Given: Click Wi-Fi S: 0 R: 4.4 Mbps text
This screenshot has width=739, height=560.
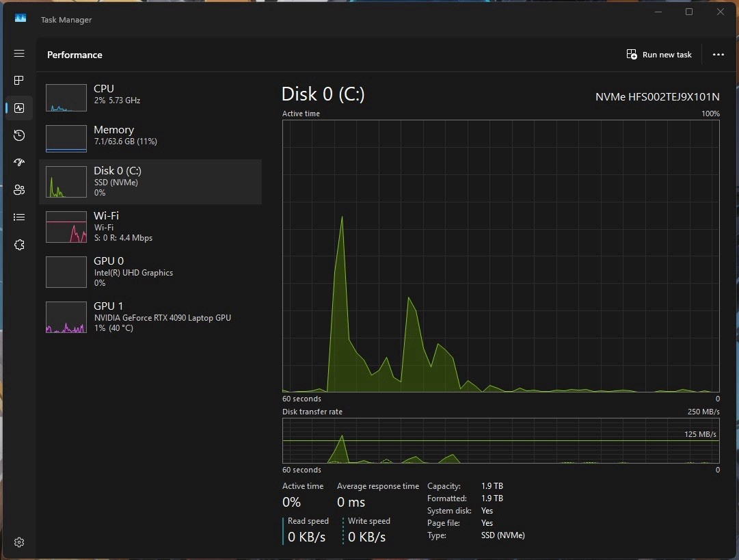Looking at the screenshot, I should (123, 238).
